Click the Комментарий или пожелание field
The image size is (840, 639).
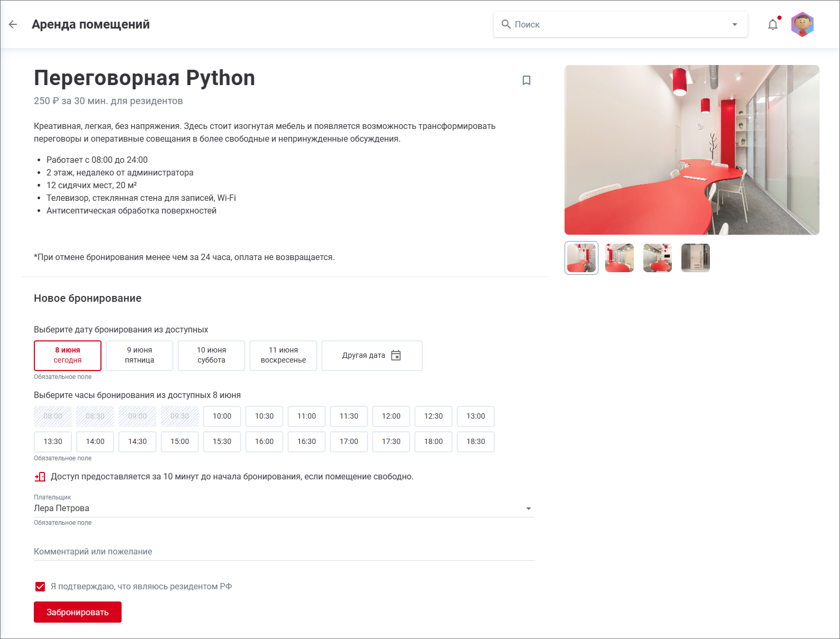(284, 551)
